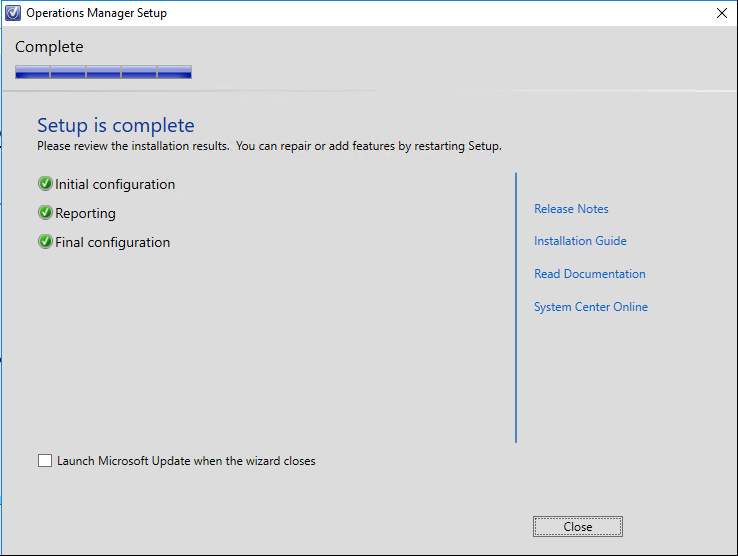Screen dimensions: 738x556
Task: Click the Complete step title
Action: tap(49, 47)
